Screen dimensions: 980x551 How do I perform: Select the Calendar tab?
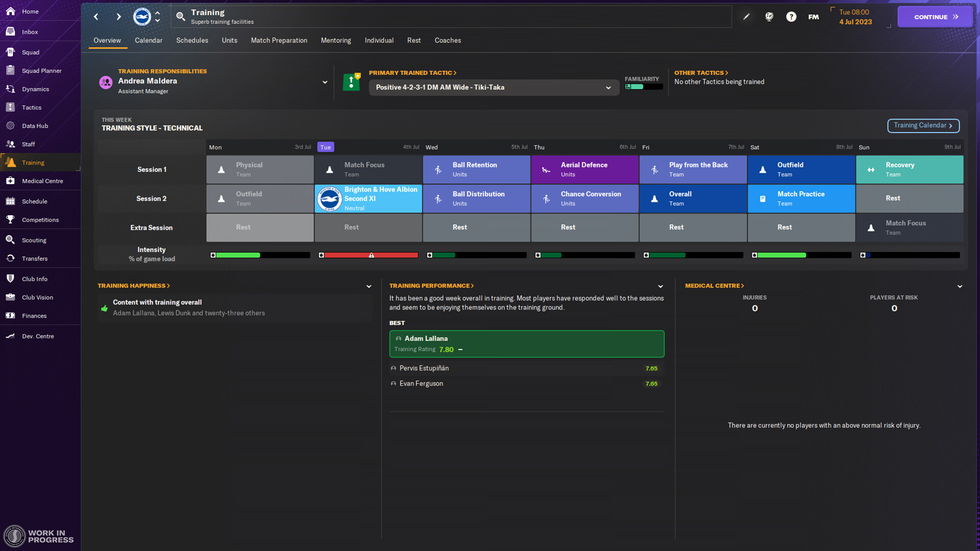(148, 40)
